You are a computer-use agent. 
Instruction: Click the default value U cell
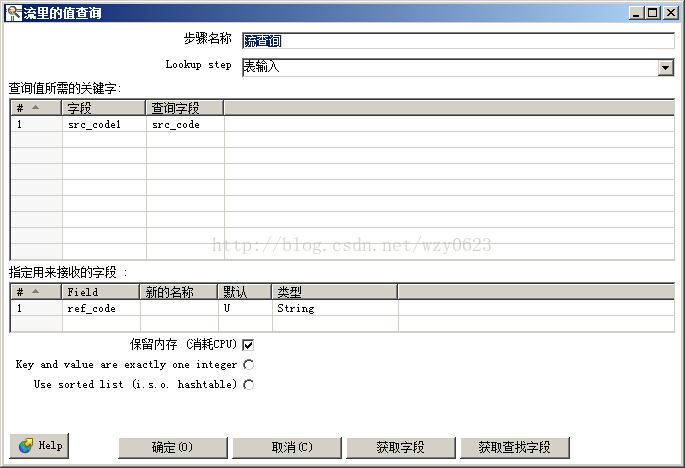click(x=245, y=309)
